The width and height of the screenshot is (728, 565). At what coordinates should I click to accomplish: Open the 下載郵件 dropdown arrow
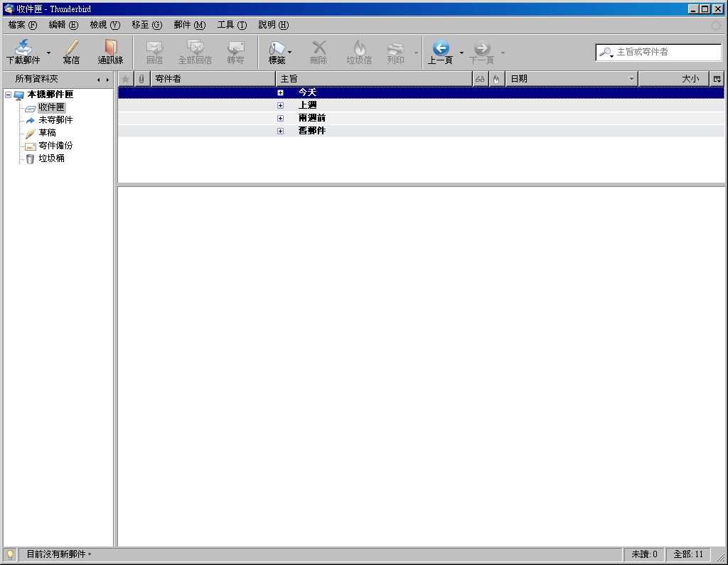click(x=48, y=53)
